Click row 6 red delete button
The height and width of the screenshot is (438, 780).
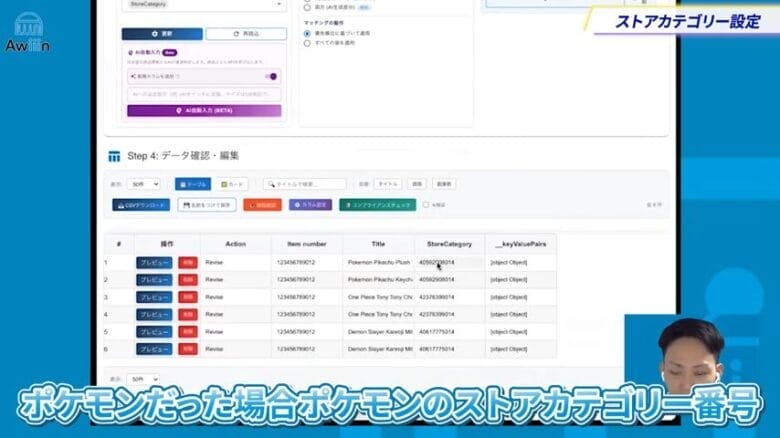[188, 349]
